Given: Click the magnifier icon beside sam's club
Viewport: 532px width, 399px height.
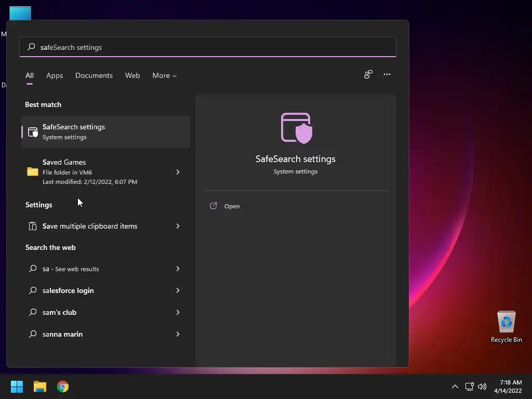Looking at the screenshot, I should pos(33,312).
